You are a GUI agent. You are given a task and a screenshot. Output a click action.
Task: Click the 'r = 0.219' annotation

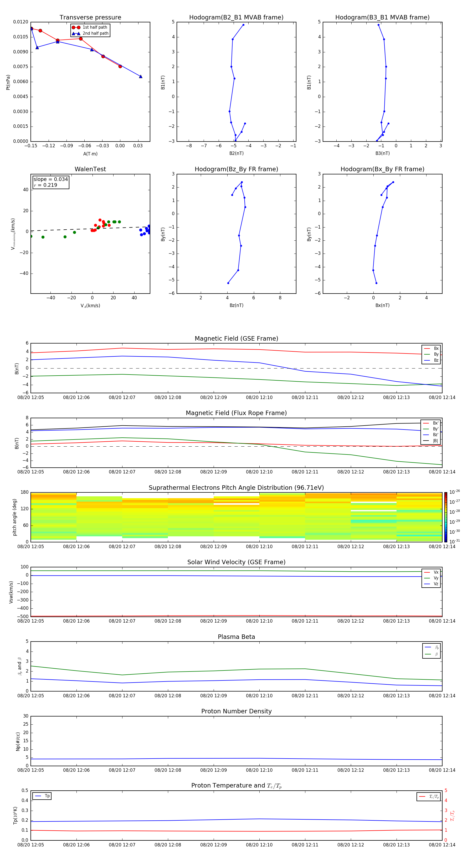pos(45,185)
